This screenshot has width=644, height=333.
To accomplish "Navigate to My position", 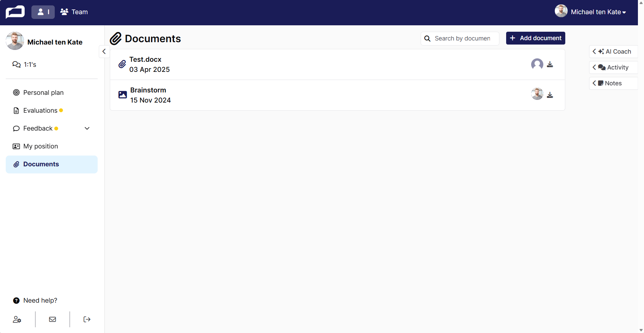I will (52, 146).
